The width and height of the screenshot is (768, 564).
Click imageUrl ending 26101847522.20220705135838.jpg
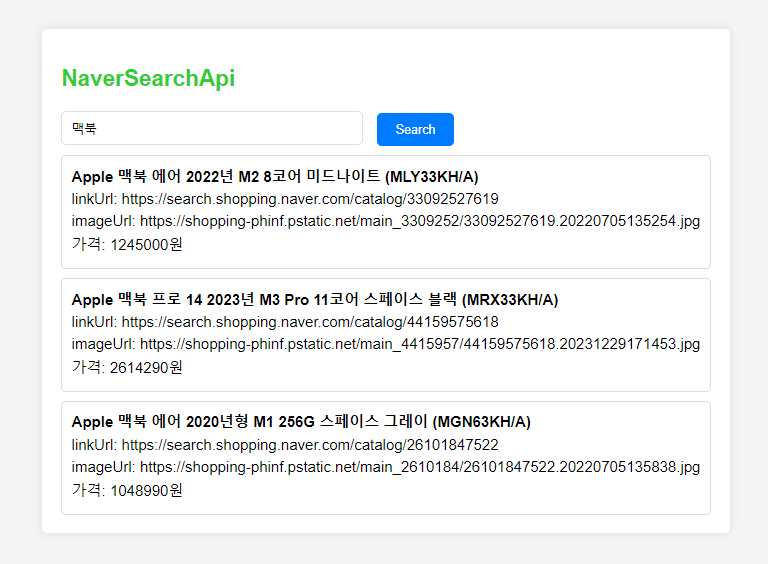tap(385, 467)
